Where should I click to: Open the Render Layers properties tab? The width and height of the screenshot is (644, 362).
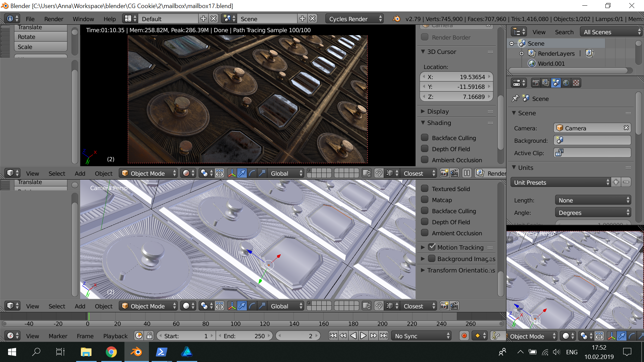click(x=546, y=83)
